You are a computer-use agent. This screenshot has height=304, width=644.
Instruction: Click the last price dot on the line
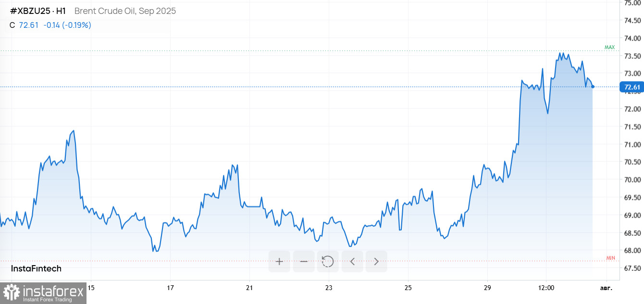(593, 86)
